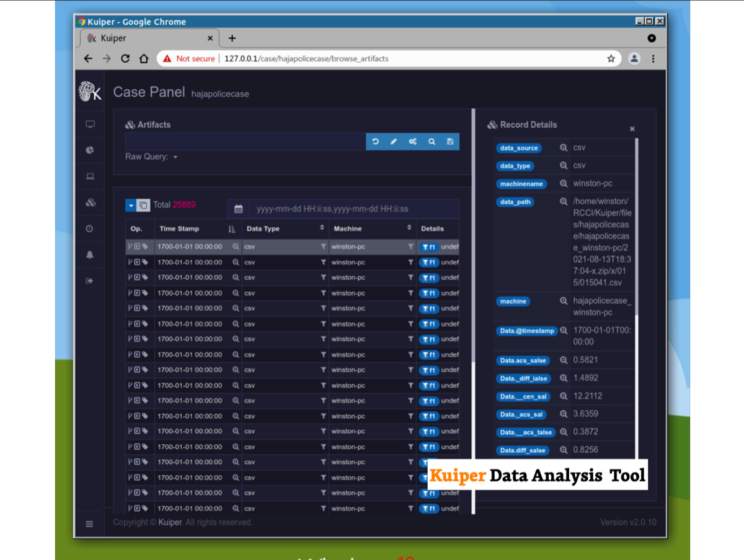Open the bell alerts sidebar icon
Viewport: 744px width, 560px height.
(90, 255)
